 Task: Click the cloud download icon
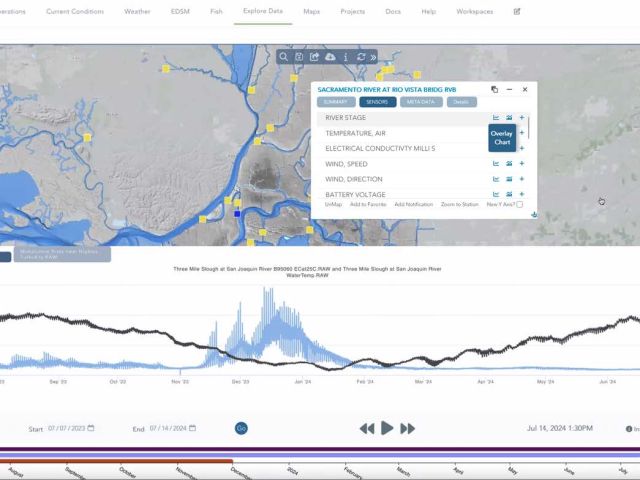point(330,57)
